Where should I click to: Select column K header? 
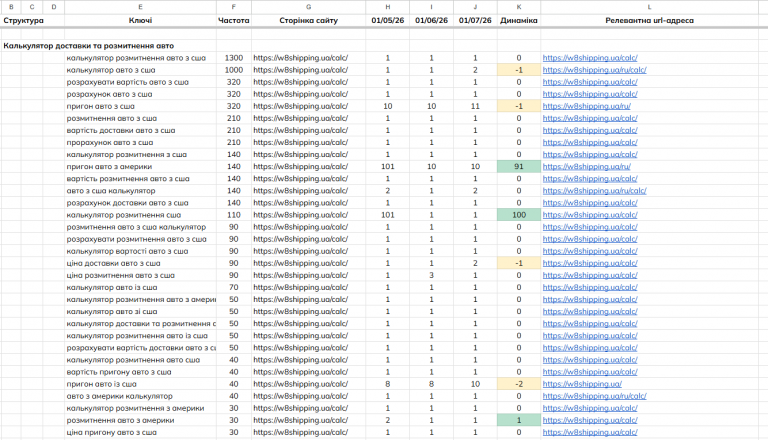tap(519, 7)
